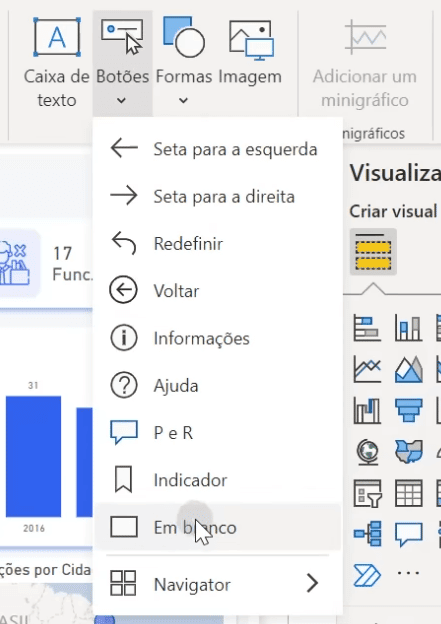This screenshot has width=441, height=624.
Task: Click the Criar visual build icon
Action: point(373,252)
